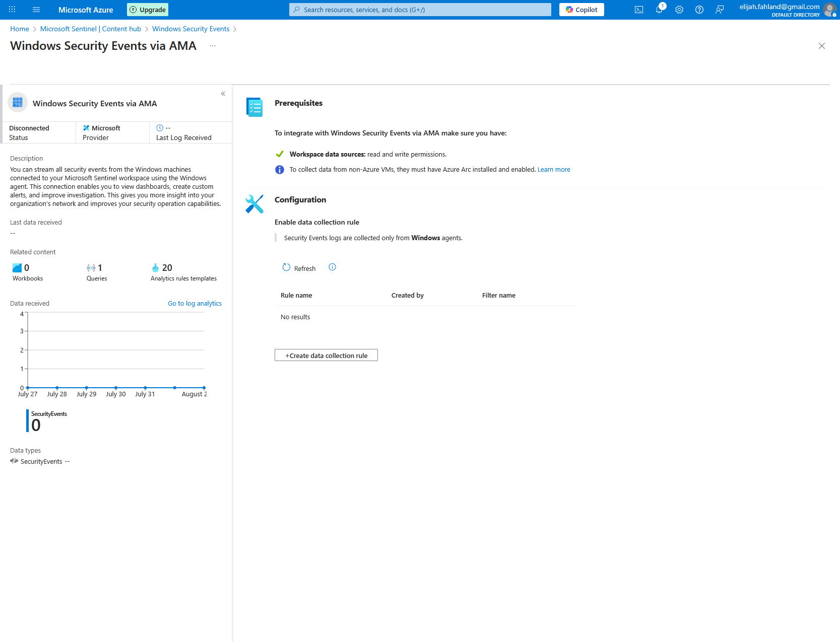This screenshot has width=840, height=642.
Task: Close the Windows Security Events via AMA pane
Action: (x=822, y=46)
